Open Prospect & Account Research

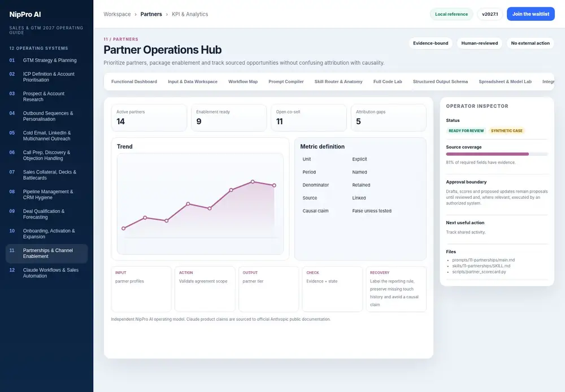[x=46, y=96]
